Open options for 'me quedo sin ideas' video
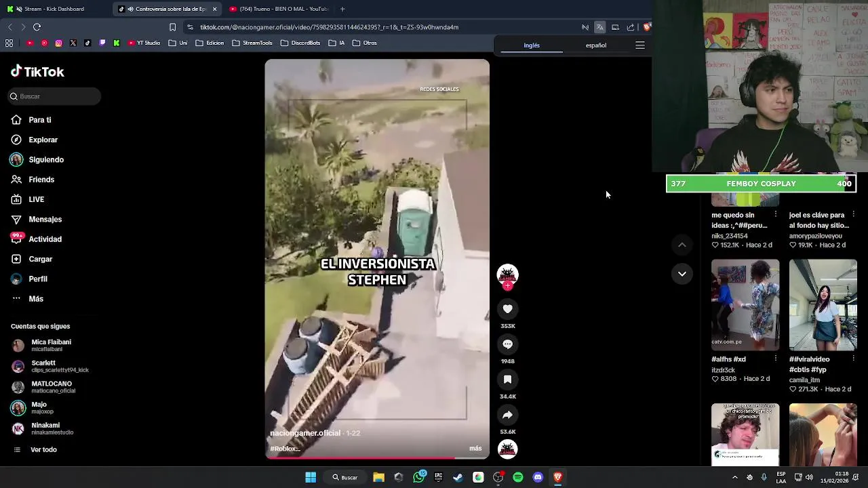 point(776,215)
